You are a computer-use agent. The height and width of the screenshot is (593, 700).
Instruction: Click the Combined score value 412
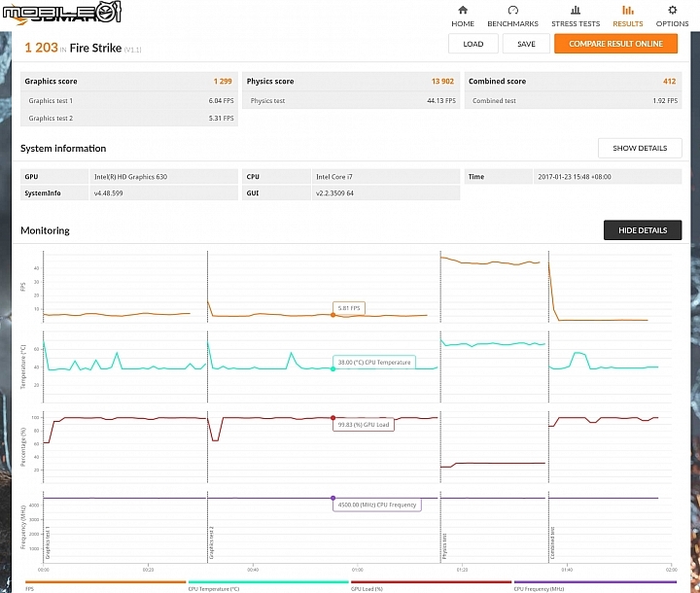pos(669,82)
